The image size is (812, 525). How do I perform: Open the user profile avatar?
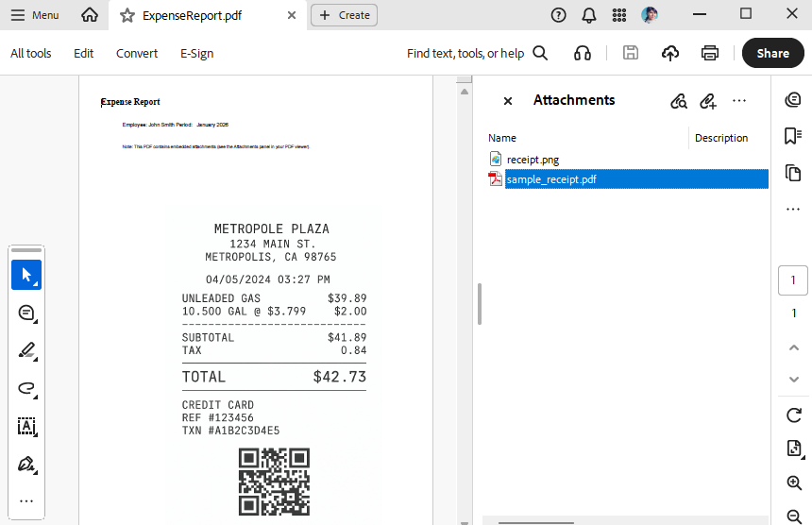650,15
